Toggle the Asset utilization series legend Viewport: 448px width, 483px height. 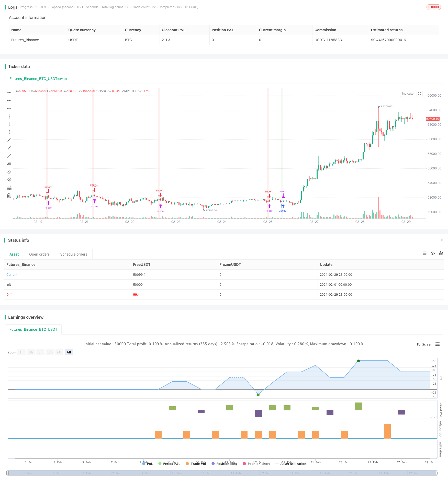click(290, 464)
